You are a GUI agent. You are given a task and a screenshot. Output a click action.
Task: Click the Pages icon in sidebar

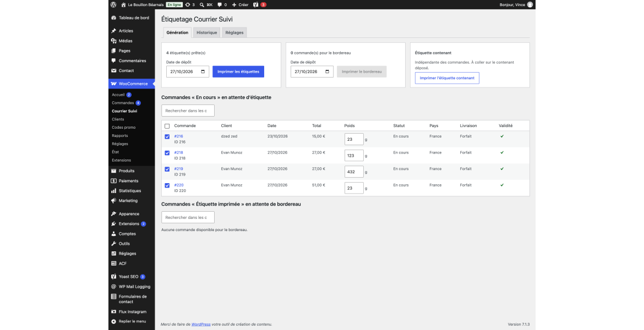114,51
